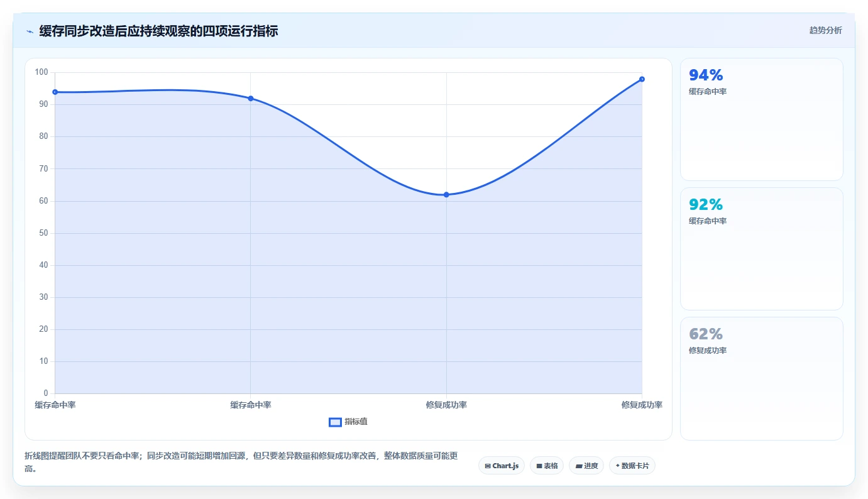Click the y-axis label 100
The width and height of the screenshot is (868, 499).
point(41,72)
